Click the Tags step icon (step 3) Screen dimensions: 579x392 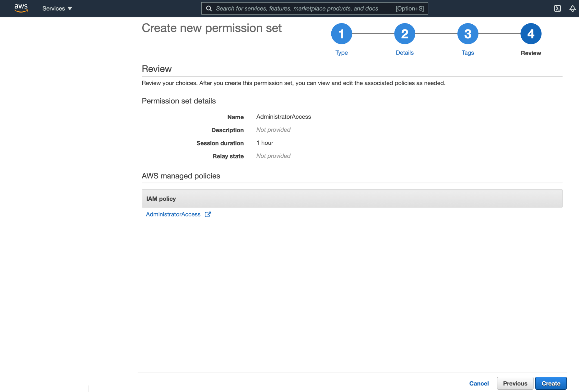[x=467, y=34]
